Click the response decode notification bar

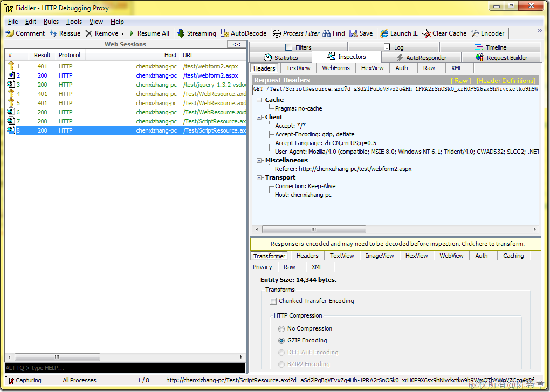click(396, 244)
